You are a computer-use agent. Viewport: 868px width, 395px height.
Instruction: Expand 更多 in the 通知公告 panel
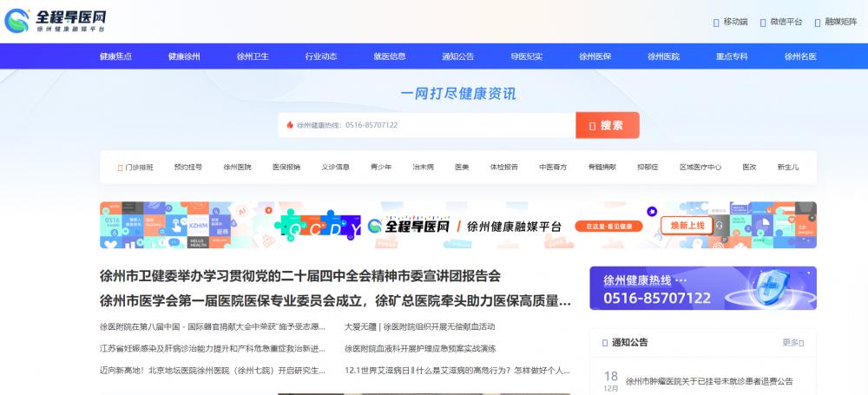[x=792, y=343]
